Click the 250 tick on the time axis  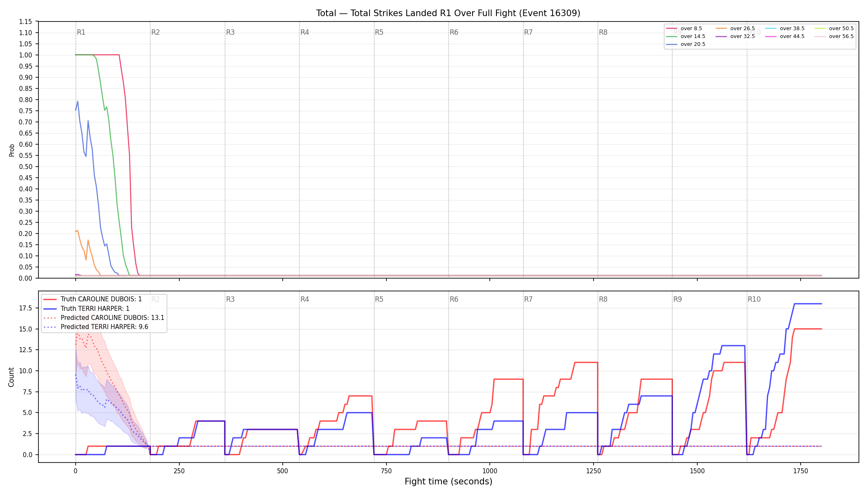179,471
